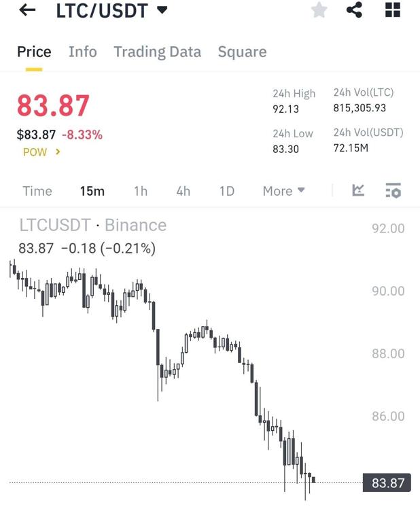Add LTC/USDT to favorites with star

point(319,10)
